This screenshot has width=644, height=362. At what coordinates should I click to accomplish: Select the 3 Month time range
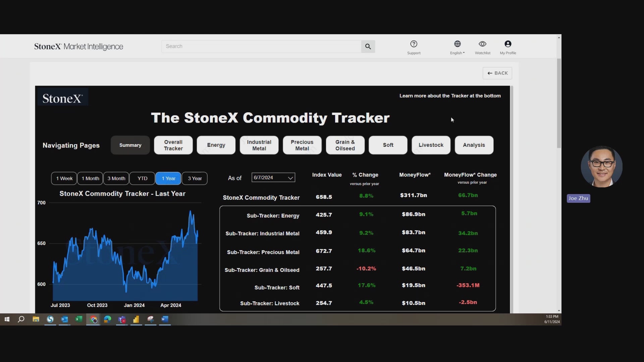[116, 178]
